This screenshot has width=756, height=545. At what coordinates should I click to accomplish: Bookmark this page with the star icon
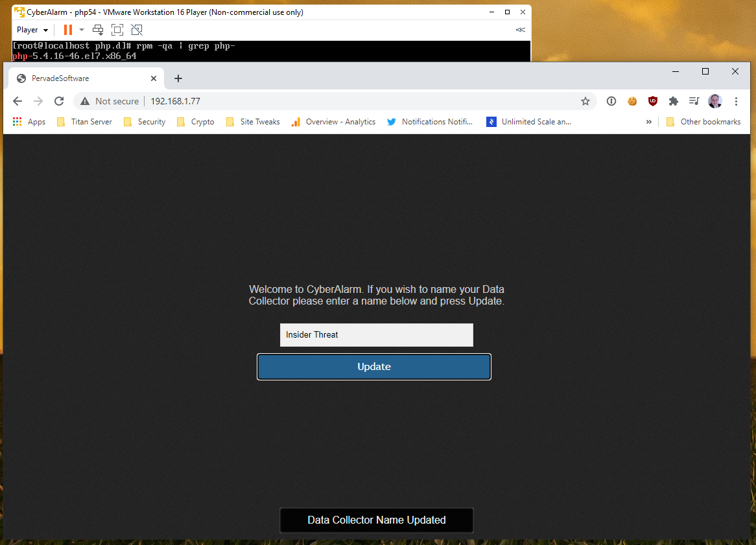tap(585, 101)
